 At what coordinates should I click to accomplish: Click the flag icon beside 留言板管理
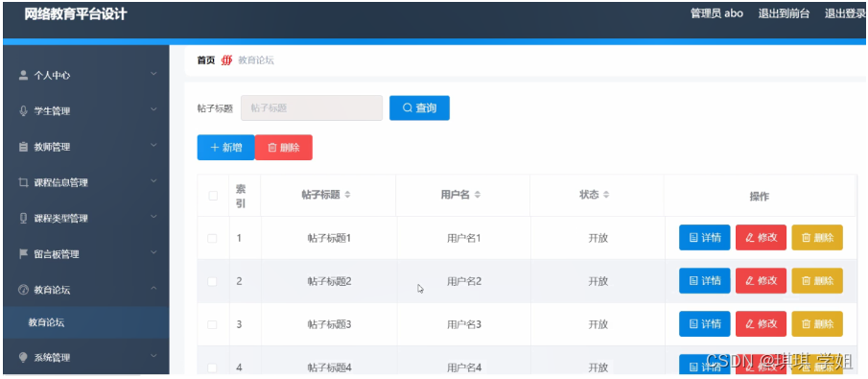pos(23,253)
